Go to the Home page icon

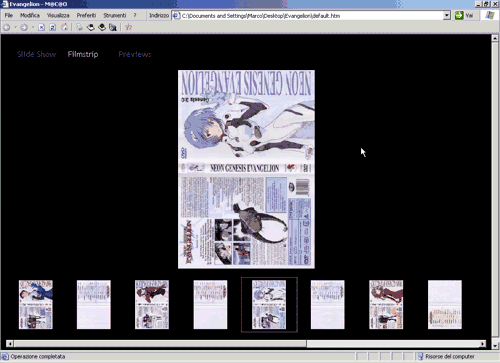click(64, 27)
